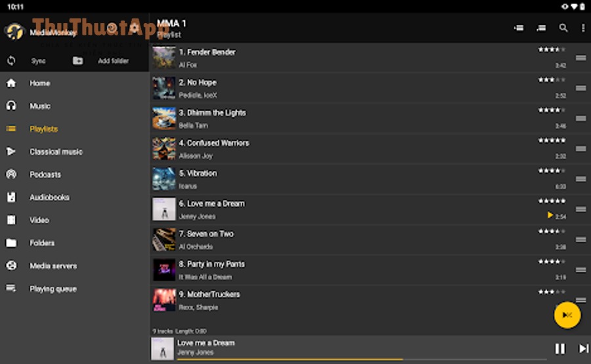Skip to the next track
Screen dimensions: 591x364
(x=583, y=348)
